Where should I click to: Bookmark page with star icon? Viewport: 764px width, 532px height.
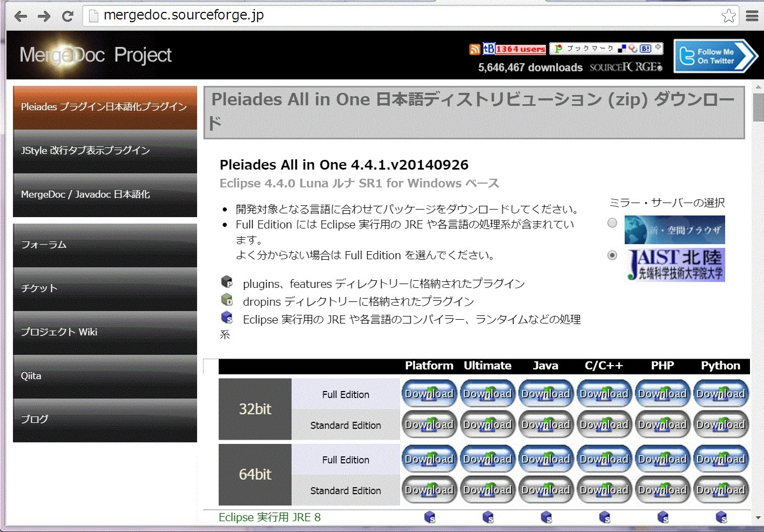728,16
